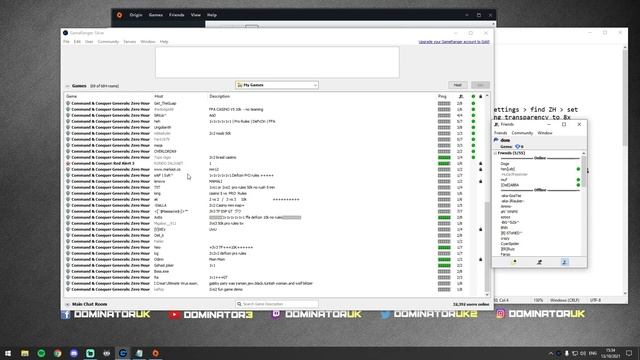Select game described '2v2 fun game demo'
This screenshot has height=360, width=640.
click(273, 289)
